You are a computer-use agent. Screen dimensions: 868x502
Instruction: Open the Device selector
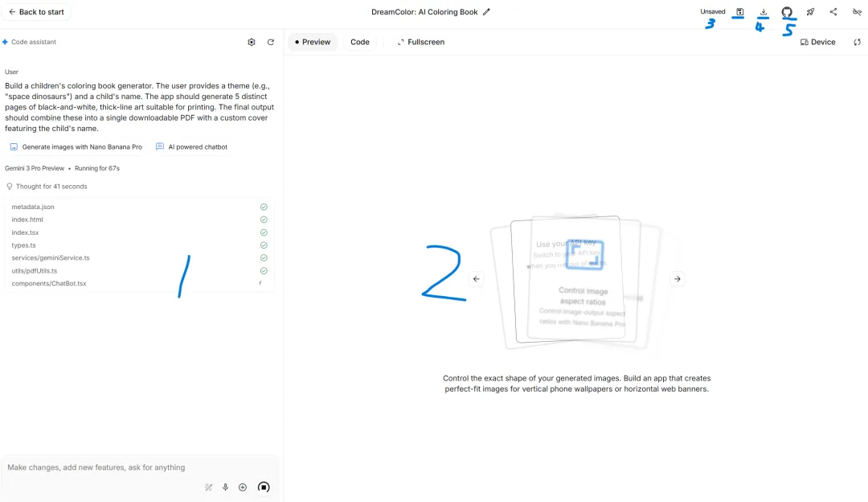point(817,42)
